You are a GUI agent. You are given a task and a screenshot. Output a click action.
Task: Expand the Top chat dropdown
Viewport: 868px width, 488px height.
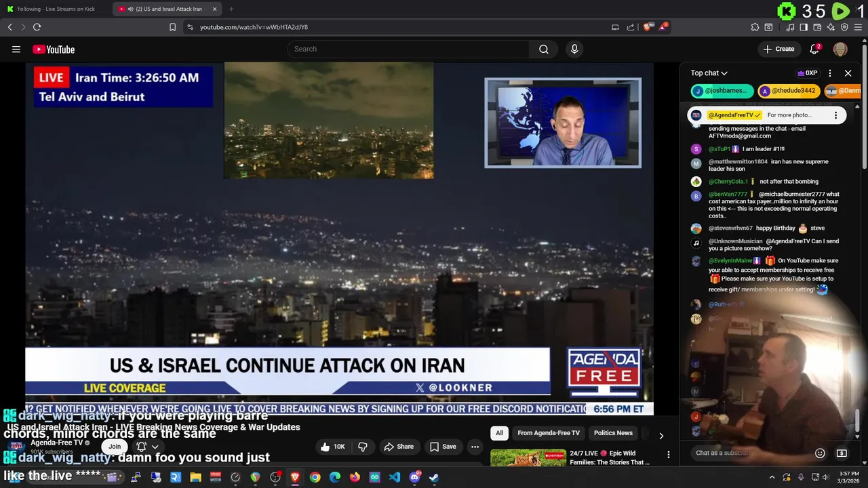709,73
